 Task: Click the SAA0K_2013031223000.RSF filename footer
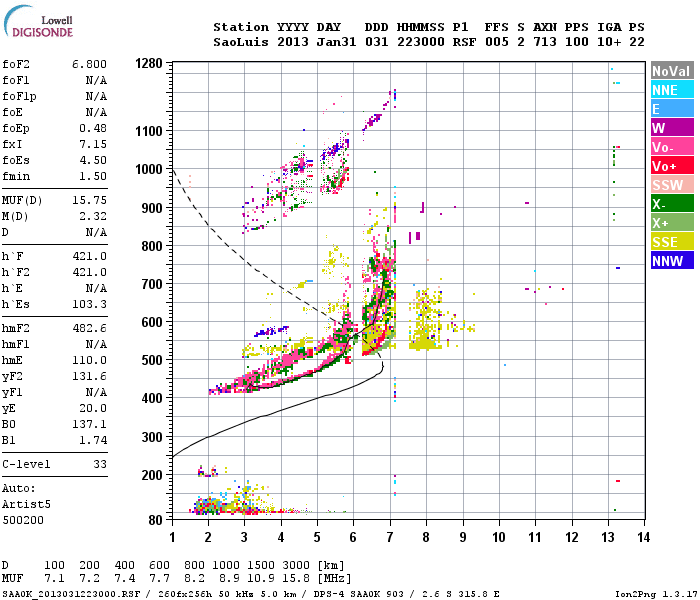(x=71, y=594)
